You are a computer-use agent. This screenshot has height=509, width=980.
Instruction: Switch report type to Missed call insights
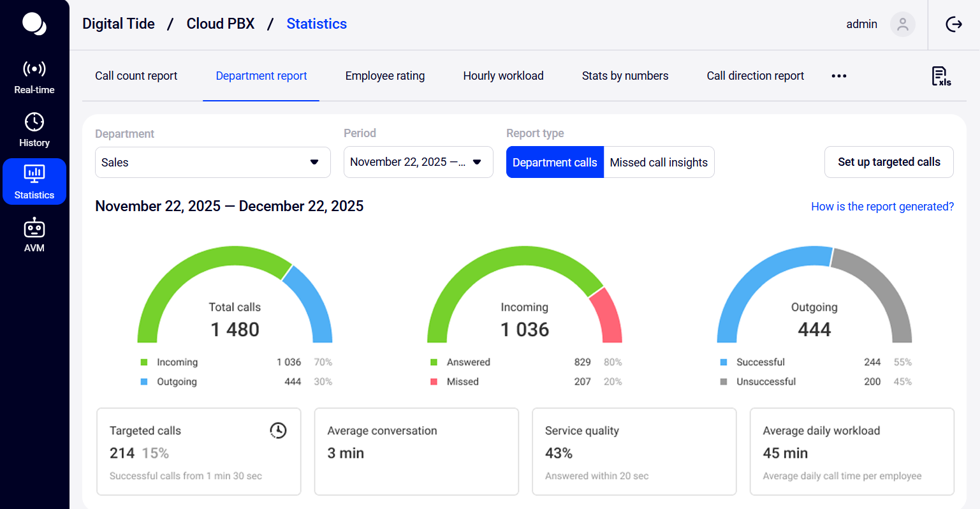tap(659, 163)
